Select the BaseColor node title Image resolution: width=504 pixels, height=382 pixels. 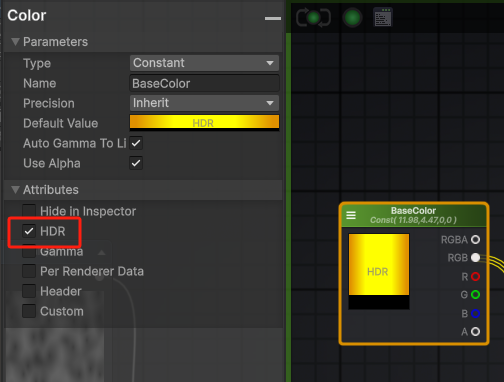(x=413, y=211)
